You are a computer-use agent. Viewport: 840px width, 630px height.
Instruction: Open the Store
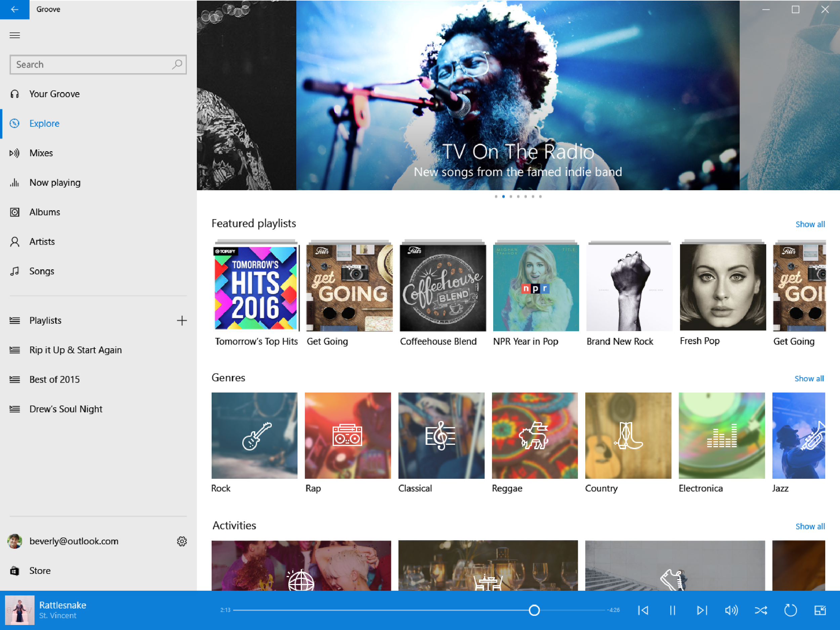98,571
